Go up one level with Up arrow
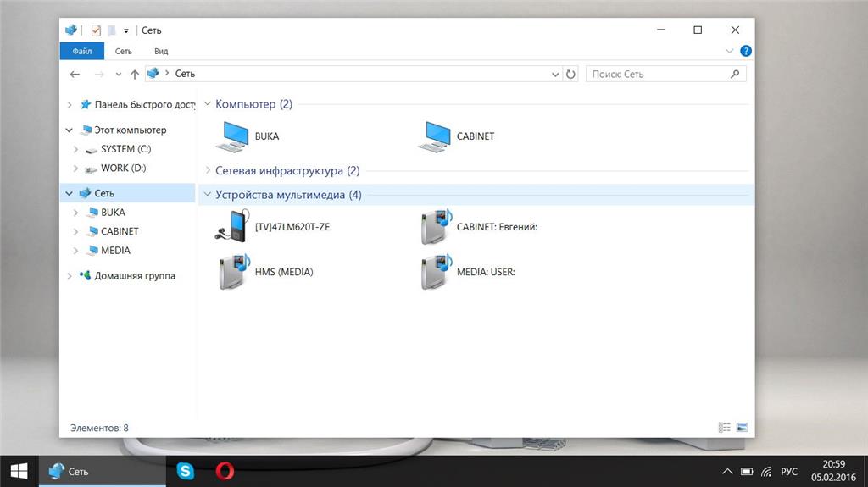This screenshot has width=868, height=487. coord(135,75)
